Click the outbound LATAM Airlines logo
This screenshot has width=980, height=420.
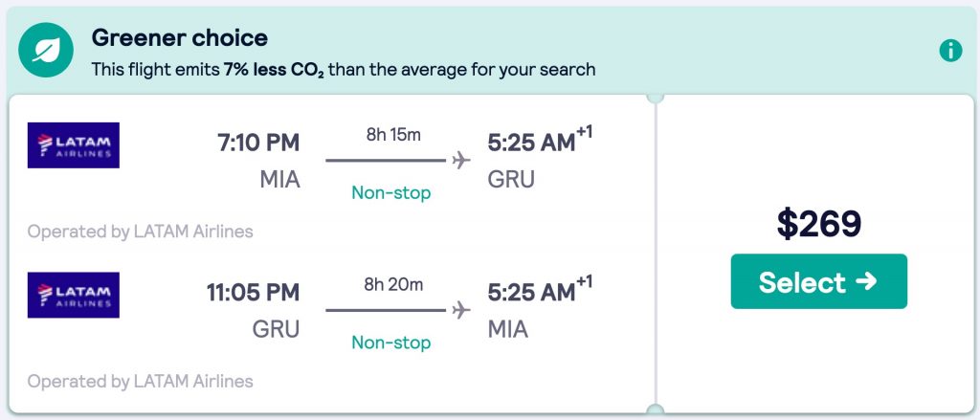pyautogui.click(x=74, y=145)
